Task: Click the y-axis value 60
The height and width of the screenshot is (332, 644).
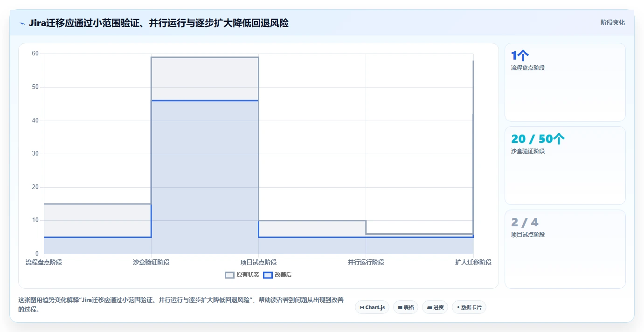Action: (x=35, y=54)
